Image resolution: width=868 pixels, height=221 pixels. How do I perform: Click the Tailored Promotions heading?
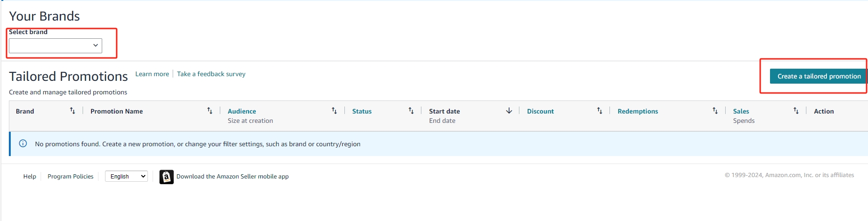click(x=68, y=76)
